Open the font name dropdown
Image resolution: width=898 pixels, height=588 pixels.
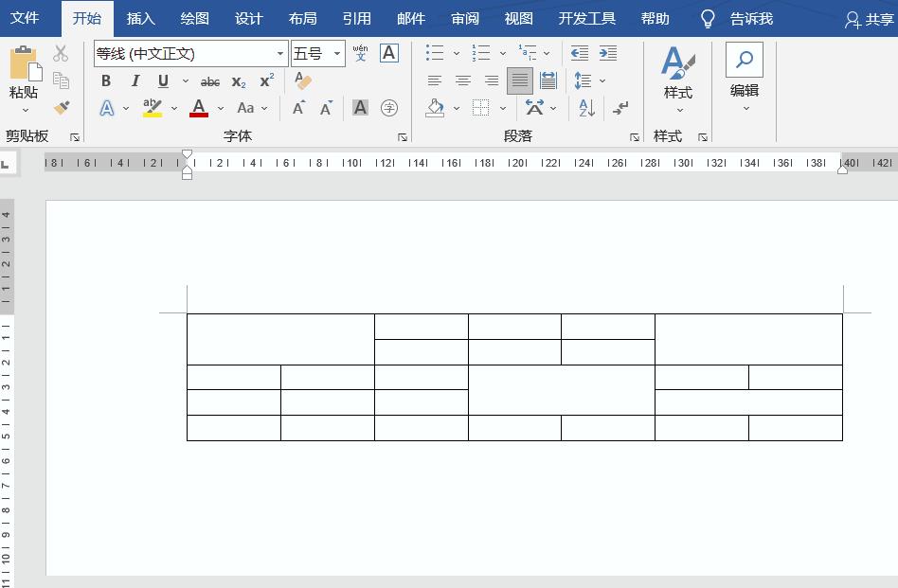279,53
